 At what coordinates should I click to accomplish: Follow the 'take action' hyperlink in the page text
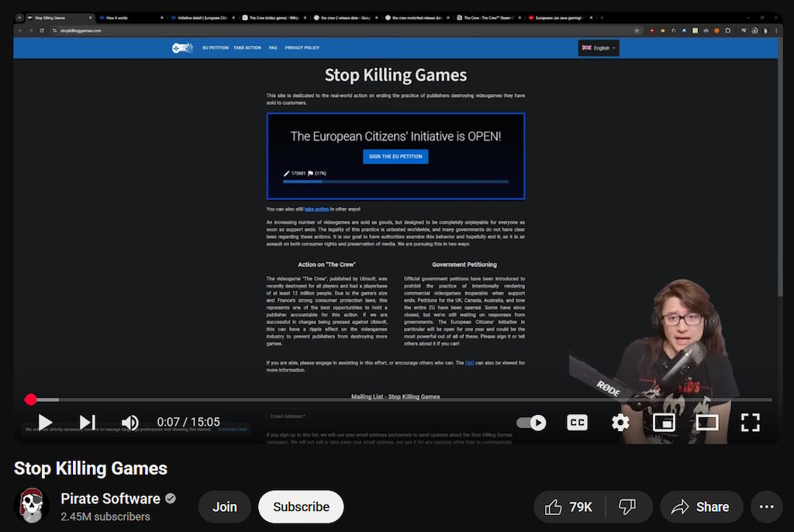316,209
